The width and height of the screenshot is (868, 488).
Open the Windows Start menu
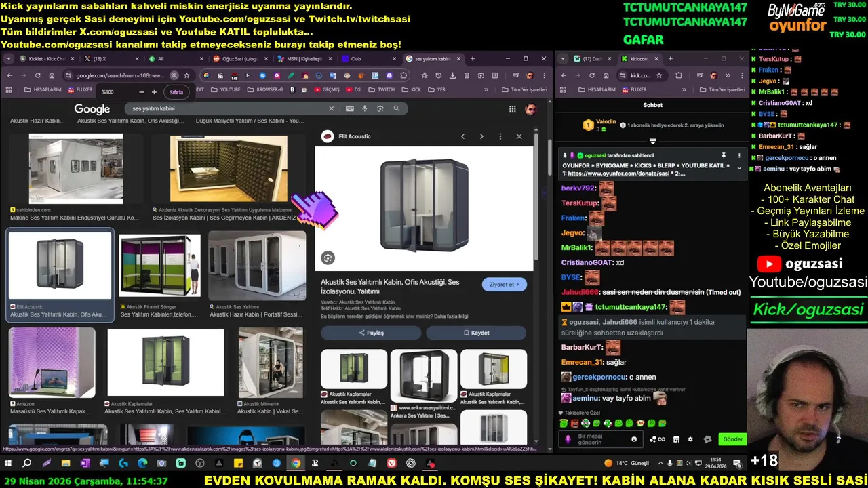[9, 464]
